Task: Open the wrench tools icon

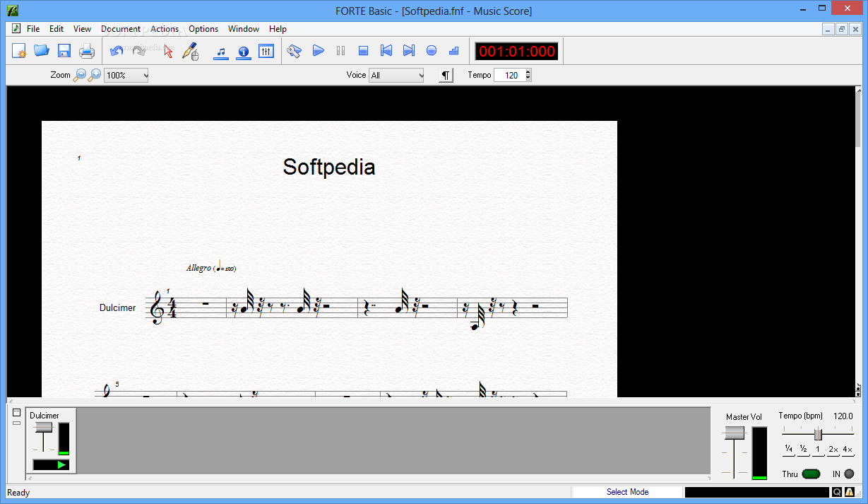Action: coord(295,51)
